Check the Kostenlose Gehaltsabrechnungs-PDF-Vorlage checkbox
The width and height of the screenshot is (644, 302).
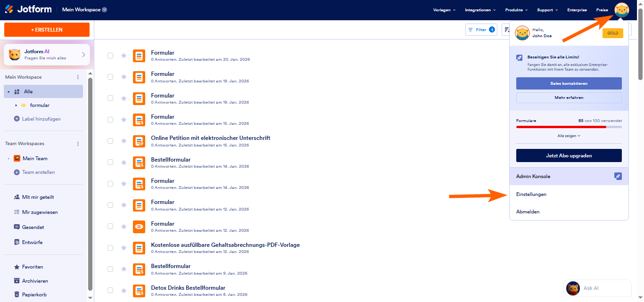pyautogui.click(x=110, y=248)
